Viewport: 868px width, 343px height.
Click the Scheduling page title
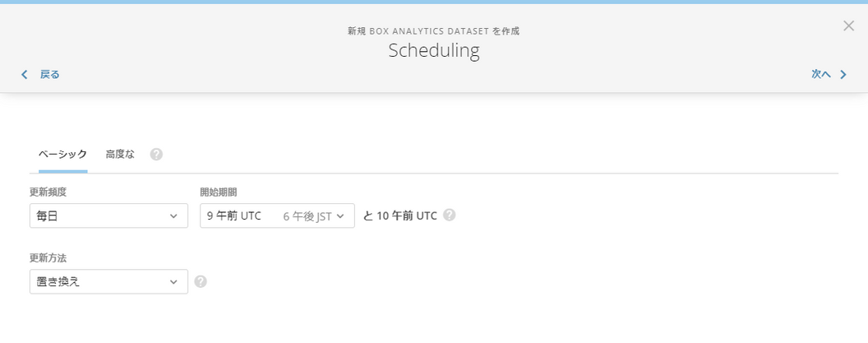[433, 50]
